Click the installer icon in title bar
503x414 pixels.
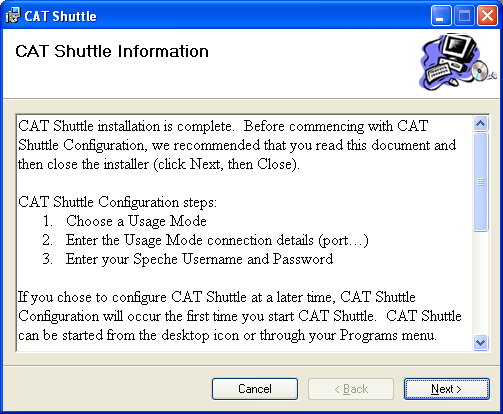coord(13,16)
